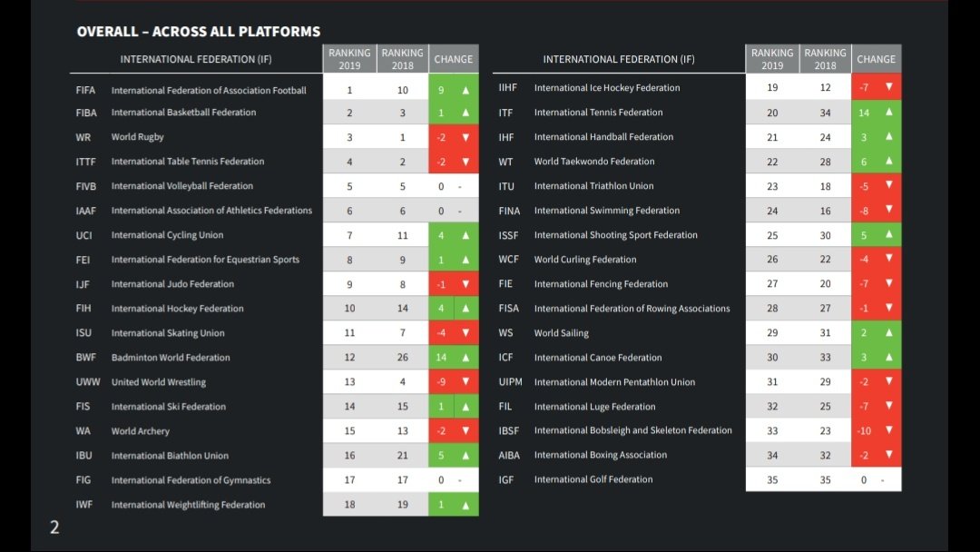Click 'International Volleyball Federation'
980x552 pixels.
point(181,186)
